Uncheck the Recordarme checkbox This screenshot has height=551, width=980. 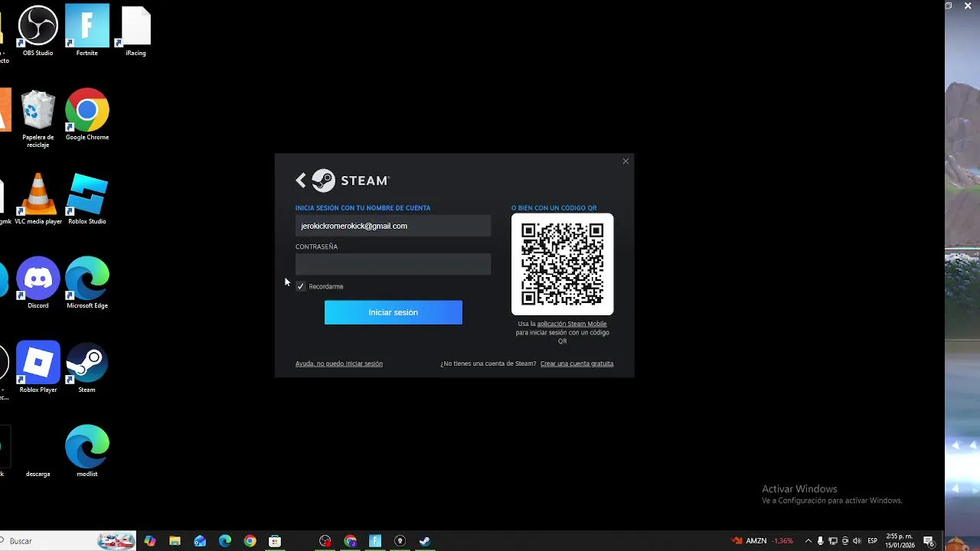coord(301,286)
